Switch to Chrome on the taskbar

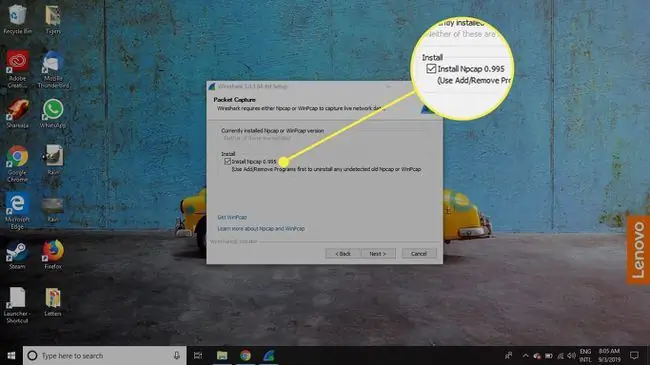pos(245,355)
